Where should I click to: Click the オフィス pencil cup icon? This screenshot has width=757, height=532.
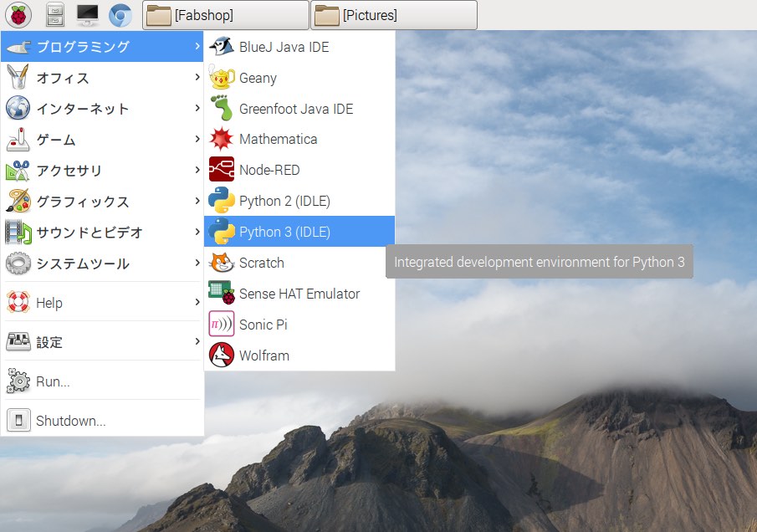pyautogui.click(x=18, y=77)
